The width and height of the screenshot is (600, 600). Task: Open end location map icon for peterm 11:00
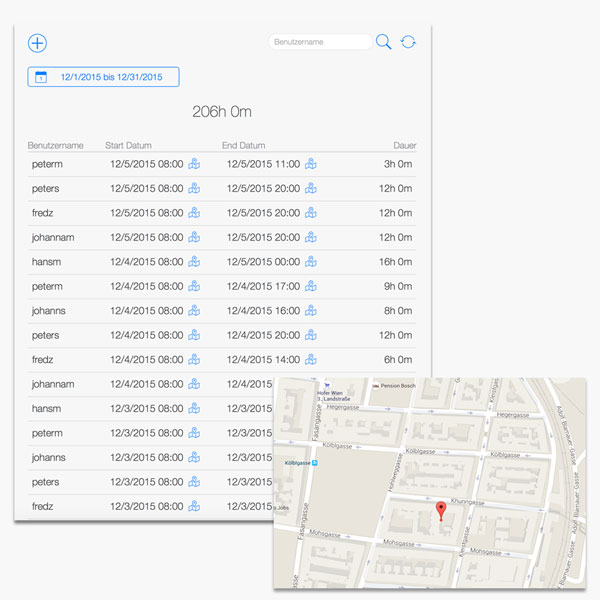point(311,164)
